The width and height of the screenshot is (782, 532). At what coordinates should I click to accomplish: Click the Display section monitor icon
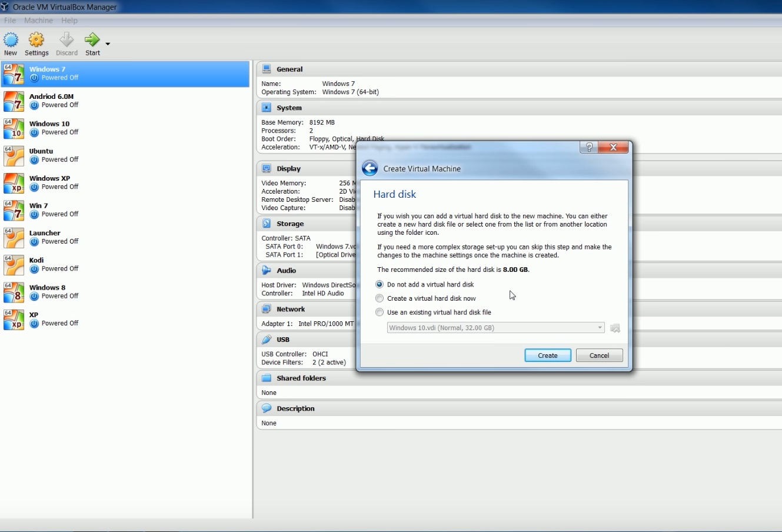click(x=267, y=168)
